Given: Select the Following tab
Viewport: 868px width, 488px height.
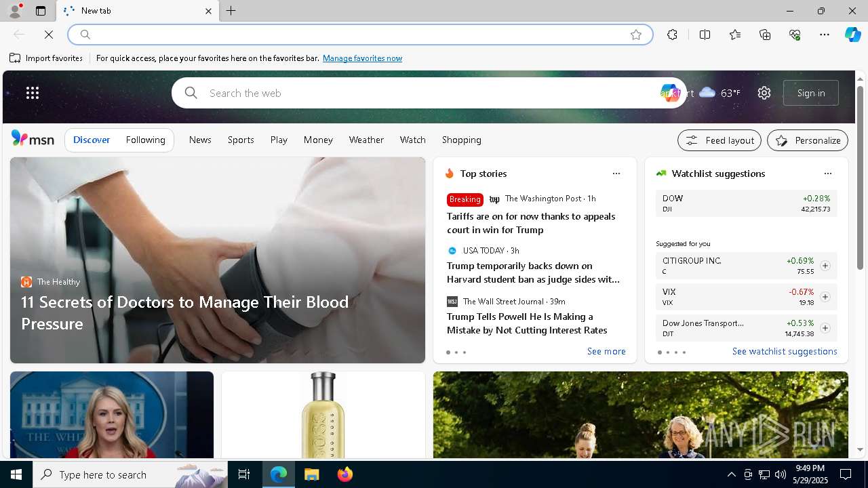Looking at the screenshot, I should 145,140.
